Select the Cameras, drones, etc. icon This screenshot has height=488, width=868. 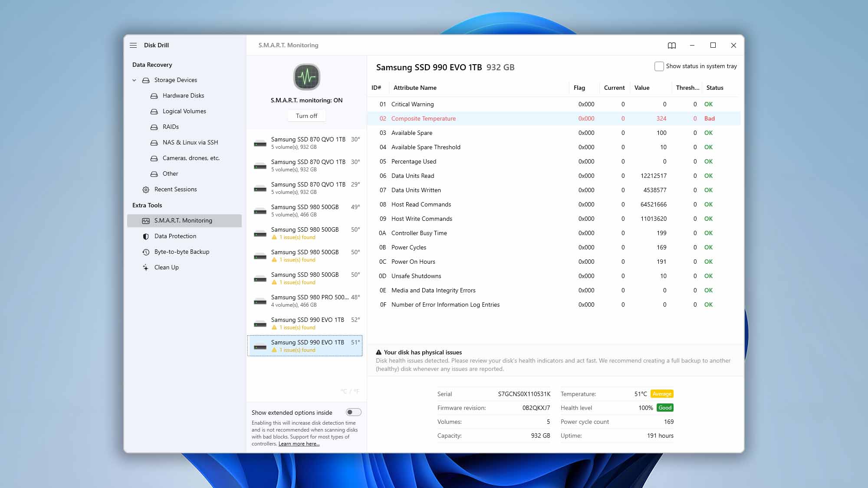coord(153,158)
